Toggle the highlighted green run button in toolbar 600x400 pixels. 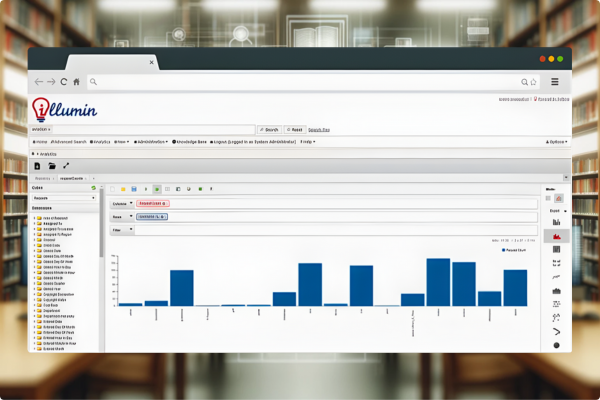(156, 188)
